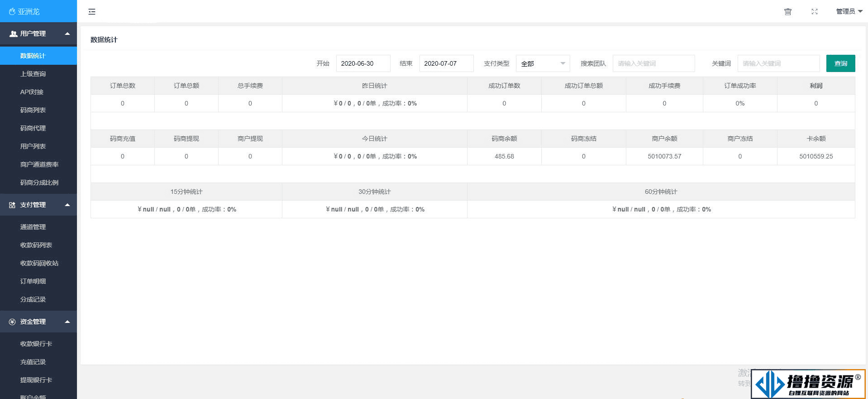Click the 总手续费 header cell
868x399 pixels.
pos(250,86)
